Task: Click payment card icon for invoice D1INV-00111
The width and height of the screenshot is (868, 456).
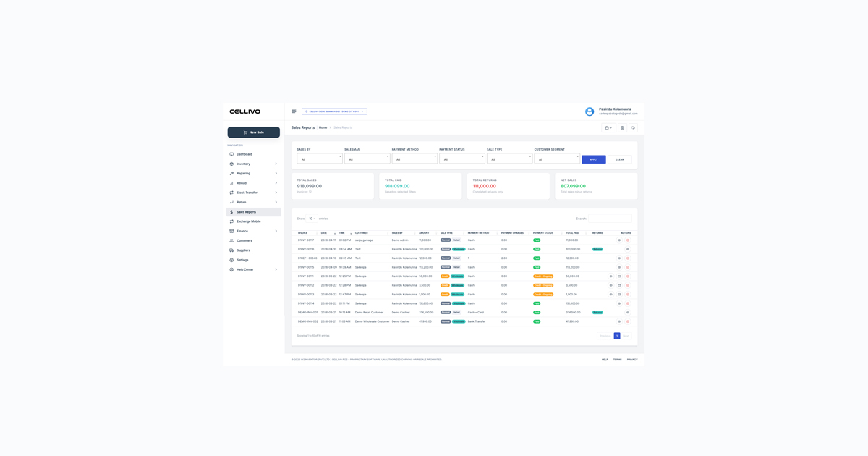Action: pos(619,276)
